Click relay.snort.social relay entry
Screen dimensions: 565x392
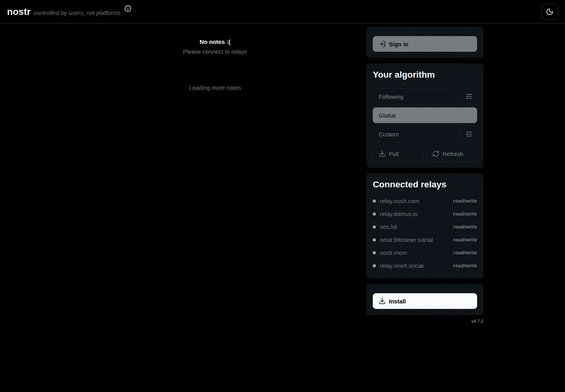[425, 266]
